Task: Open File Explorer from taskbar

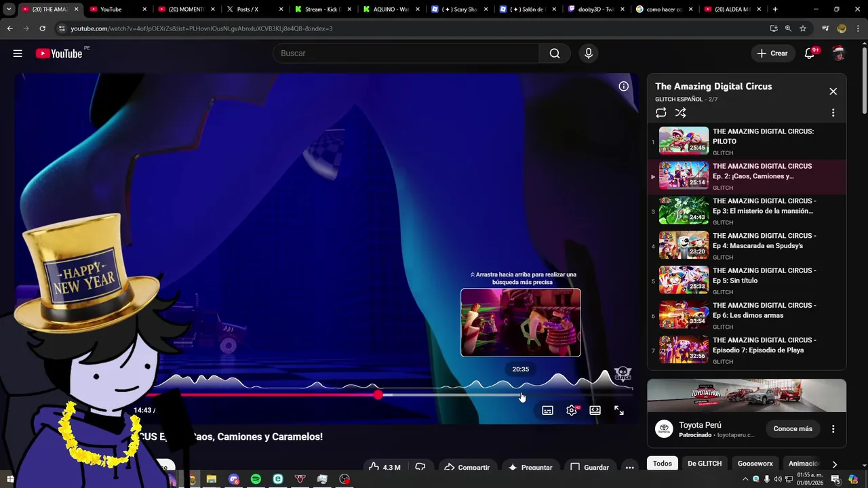Action: (212, 479)
